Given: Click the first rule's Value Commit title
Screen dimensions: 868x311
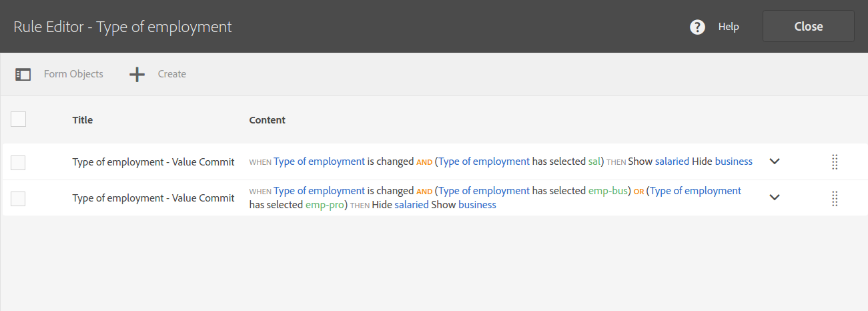Looking at the screenshot, I should coord(153,162).
